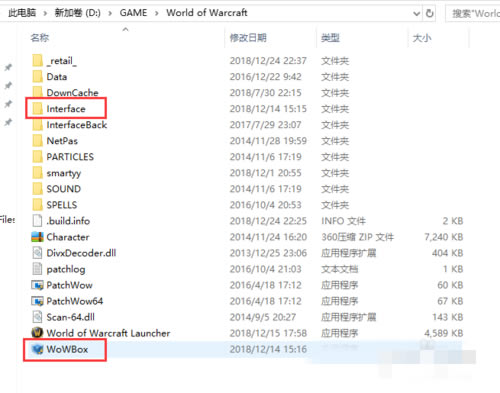Click the DownCache folder icon
The image size is (500, 393).
[x=38, y=93]
